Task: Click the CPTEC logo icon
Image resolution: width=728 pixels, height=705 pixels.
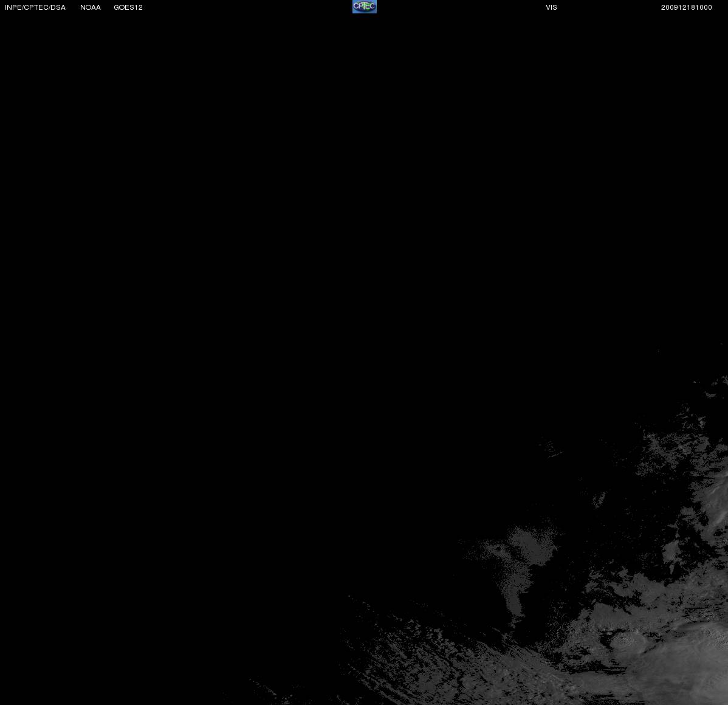Action: (365, 7)
